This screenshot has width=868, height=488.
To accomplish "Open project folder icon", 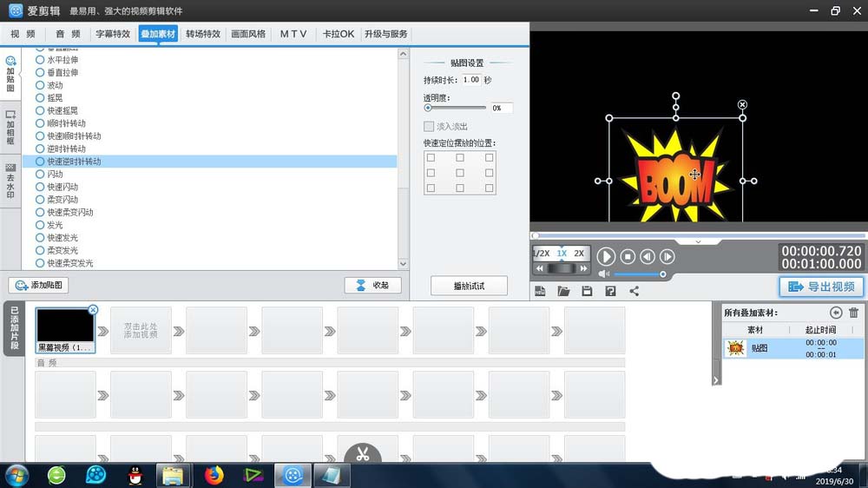I will (x=563, y=292).
